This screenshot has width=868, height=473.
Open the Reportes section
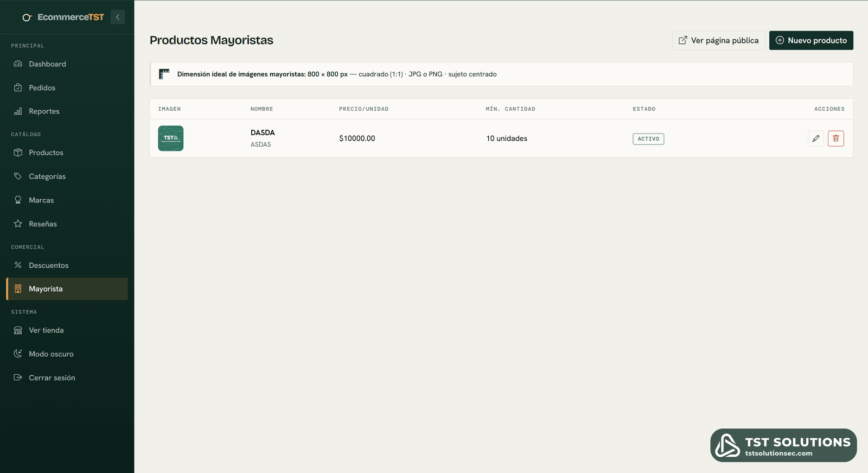(67, 111)
